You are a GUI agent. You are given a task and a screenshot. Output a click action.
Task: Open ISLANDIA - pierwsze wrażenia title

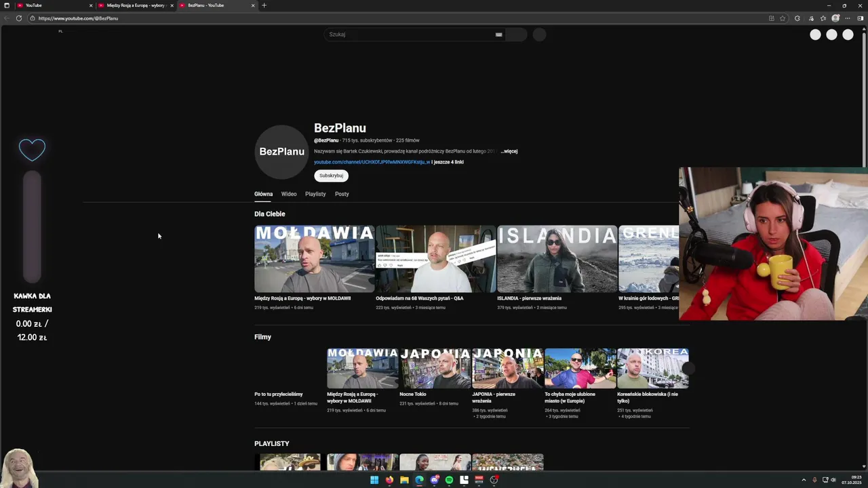[x=529, y=298]
